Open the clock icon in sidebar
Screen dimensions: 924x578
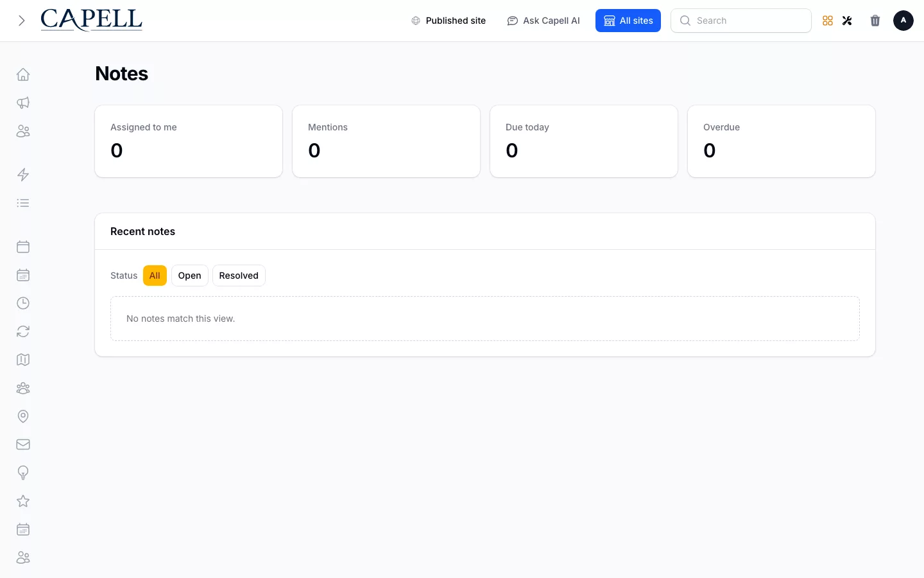pos(23,303)
